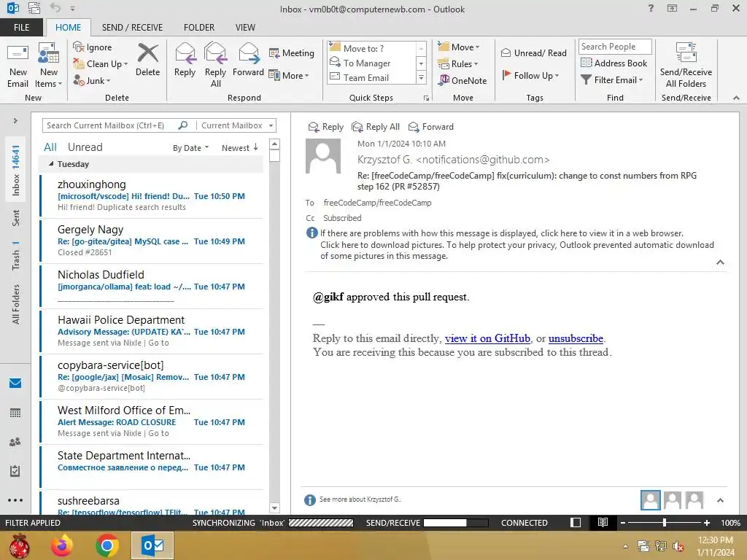Open more navigation options ellipsis

click(x=15, y=500)
